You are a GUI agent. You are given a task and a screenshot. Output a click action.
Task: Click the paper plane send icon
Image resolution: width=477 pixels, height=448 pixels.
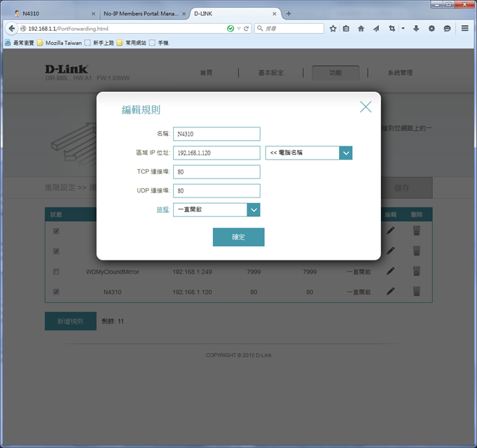tap(376, 29)
